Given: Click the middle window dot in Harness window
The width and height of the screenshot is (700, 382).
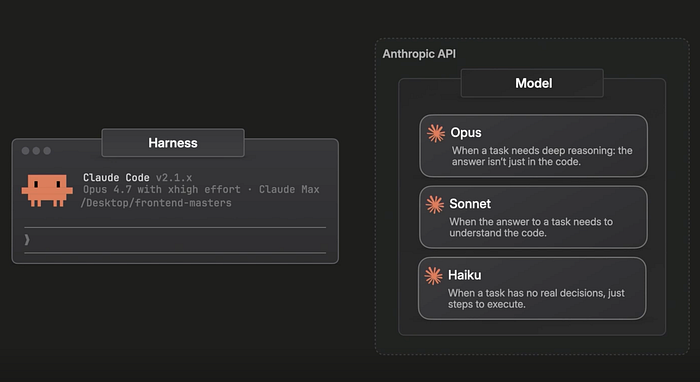Looking at the screenshot, I should (36, 151).
